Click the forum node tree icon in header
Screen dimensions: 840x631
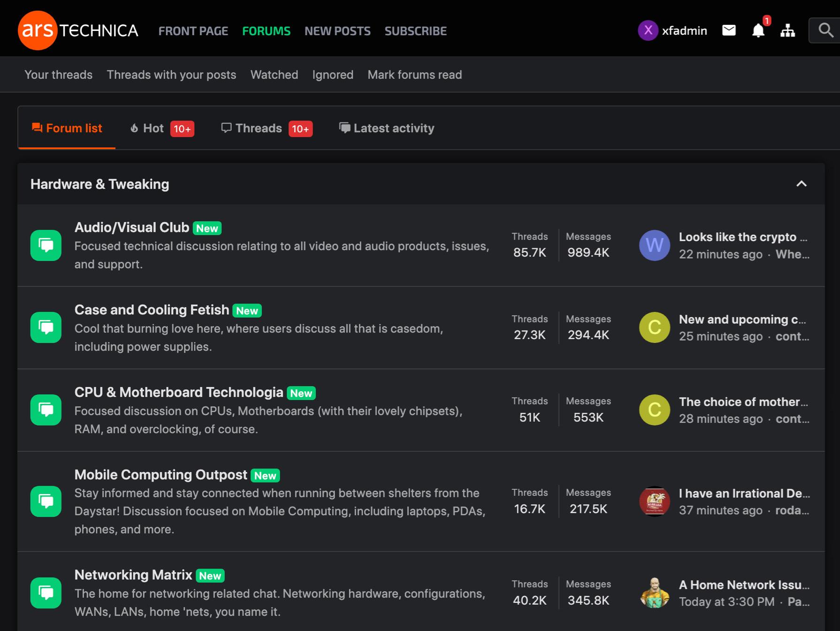788,30
